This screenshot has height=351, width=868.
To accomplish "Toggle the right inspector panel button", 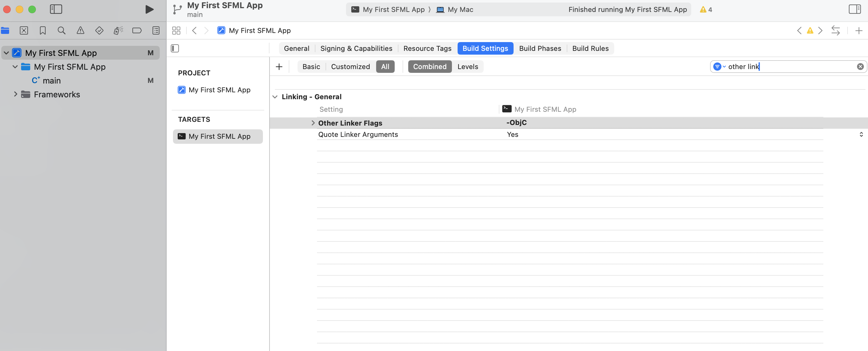I will point(855,9).
